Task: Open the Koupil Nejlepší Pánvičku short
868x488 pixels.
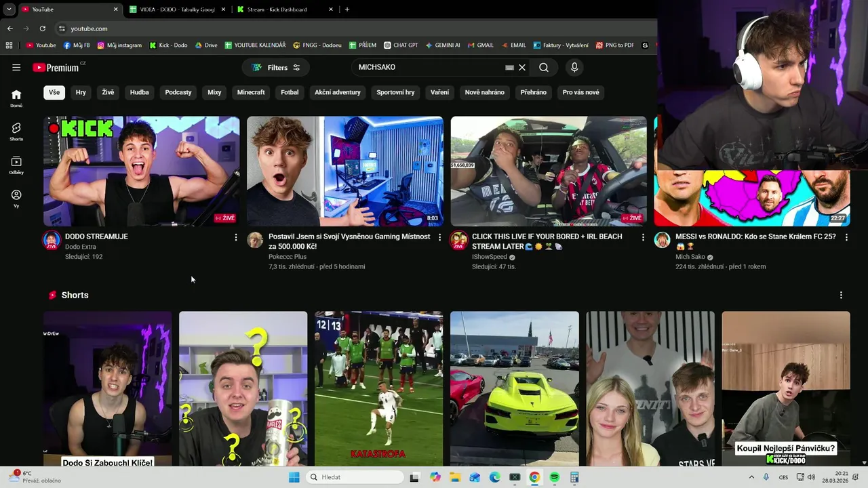Action: click(786, 389)
